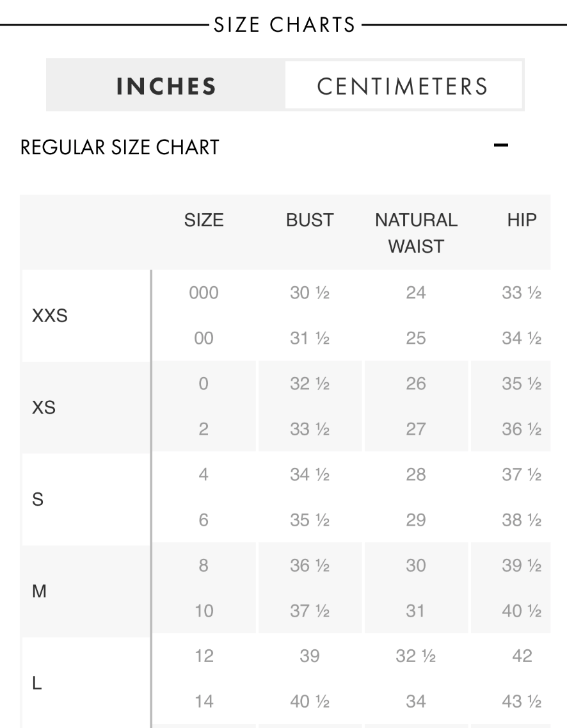
Task: Click the M size row label
Action: click(39, 591)
